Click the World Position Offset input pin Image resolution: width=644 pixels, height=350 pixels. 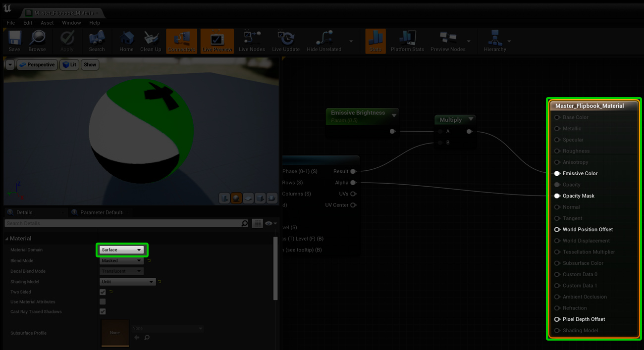coord(557,229)
